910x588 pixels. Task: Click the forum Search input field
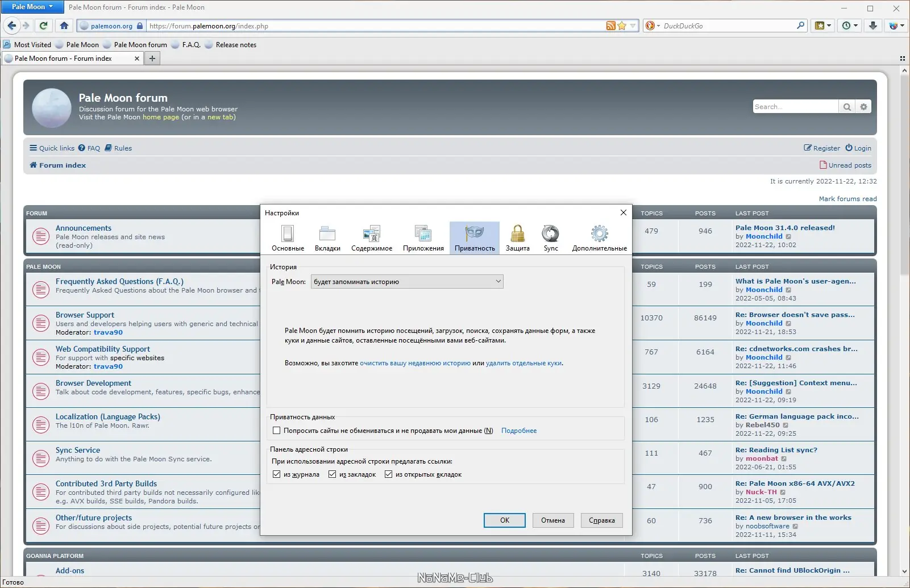click(796, 107)
